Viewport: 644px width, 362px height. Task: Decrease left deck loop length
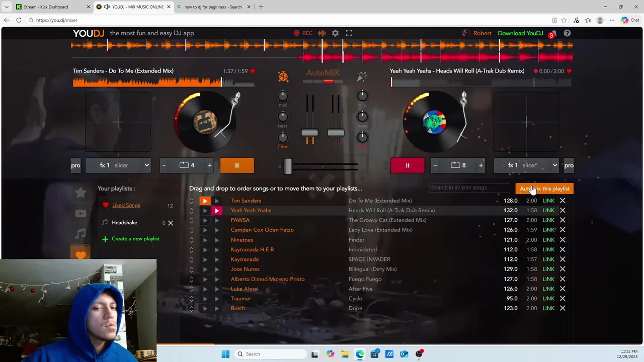164,165
